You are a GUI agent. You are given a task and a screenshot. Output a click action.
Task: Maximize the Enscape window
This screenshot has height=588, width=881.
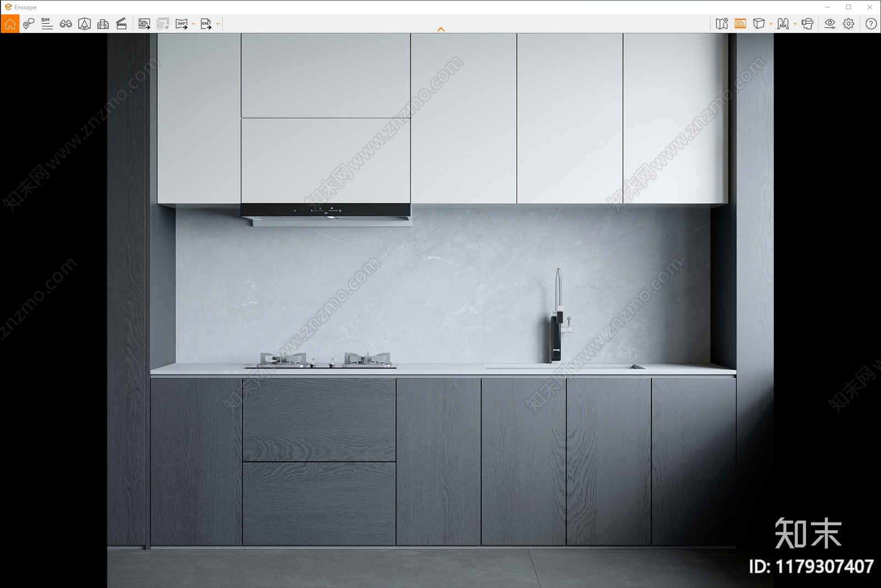pyautogui.click(x=849, y=7)
